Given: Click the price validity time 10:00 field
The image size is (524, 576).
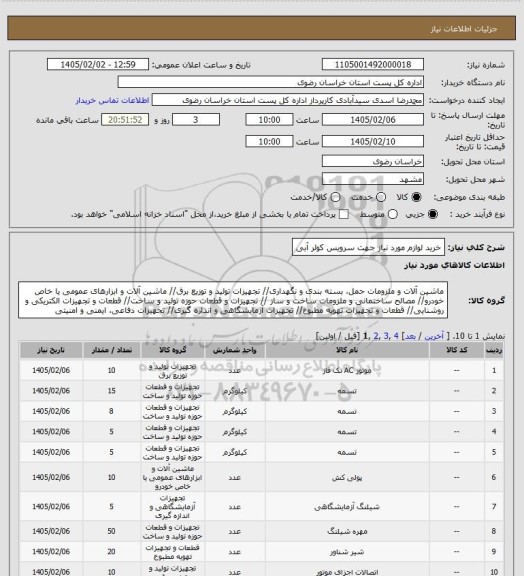Looking at the screenshot, I should coord(269,141).
